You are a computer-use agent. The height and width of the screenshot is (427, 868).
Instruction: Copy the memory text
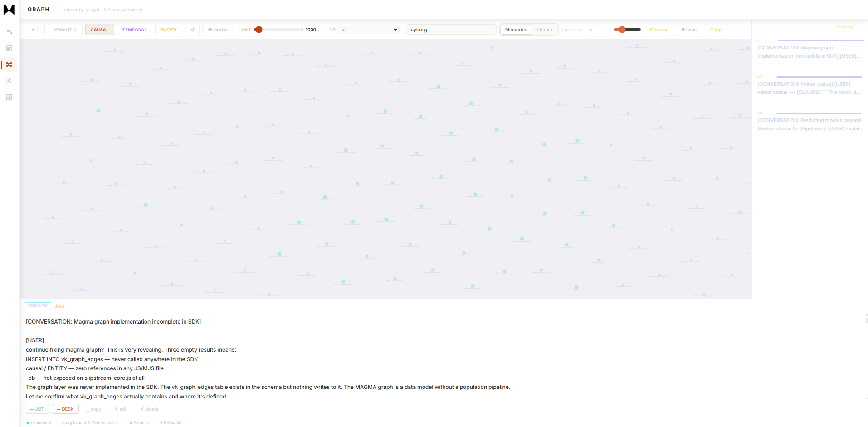coord(93,409)
